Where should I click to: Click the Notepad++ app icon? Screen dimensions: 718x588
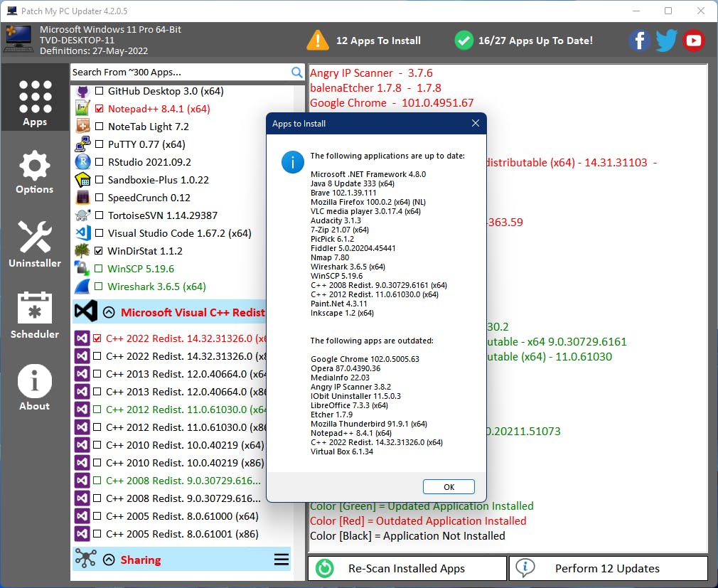coord(82,109)
